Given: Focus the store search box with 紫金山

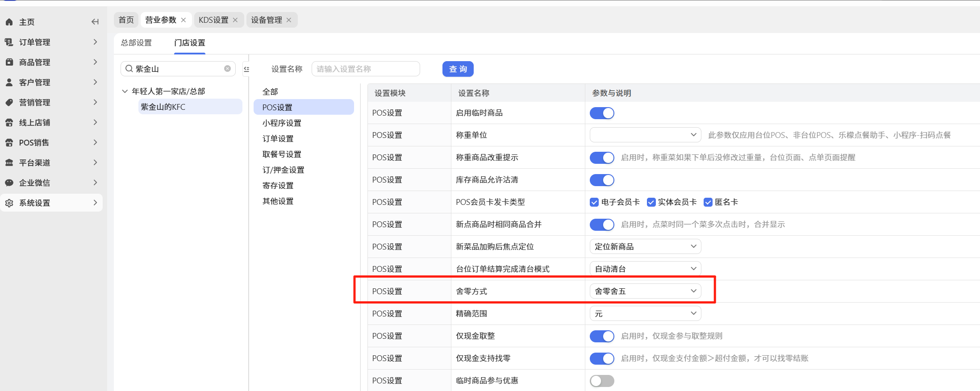Looking at the screenshot, I should tap(178, 69).
